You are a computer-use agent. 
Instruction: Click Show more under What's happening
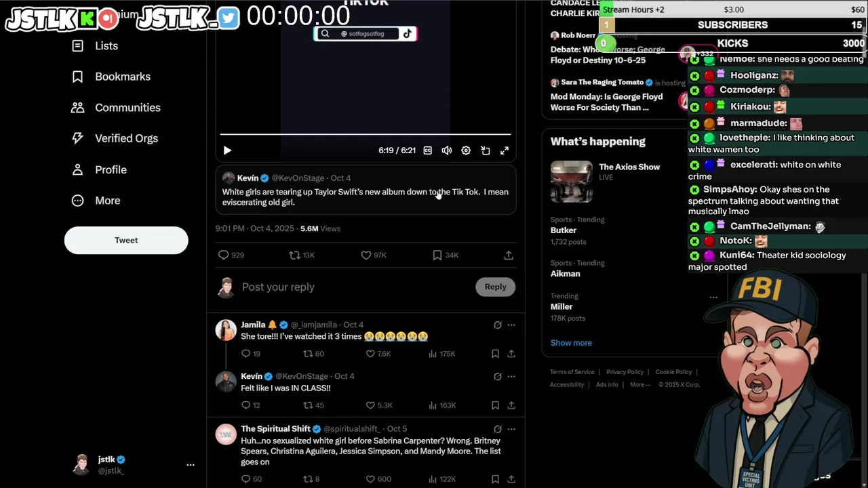coord(571,343)
